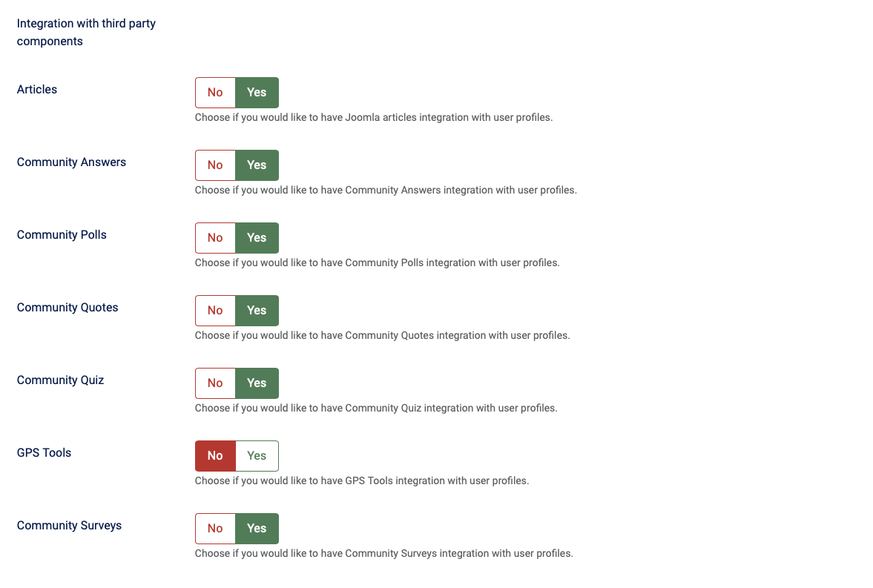Click Yes for Articles integration

tap(257, 93)
